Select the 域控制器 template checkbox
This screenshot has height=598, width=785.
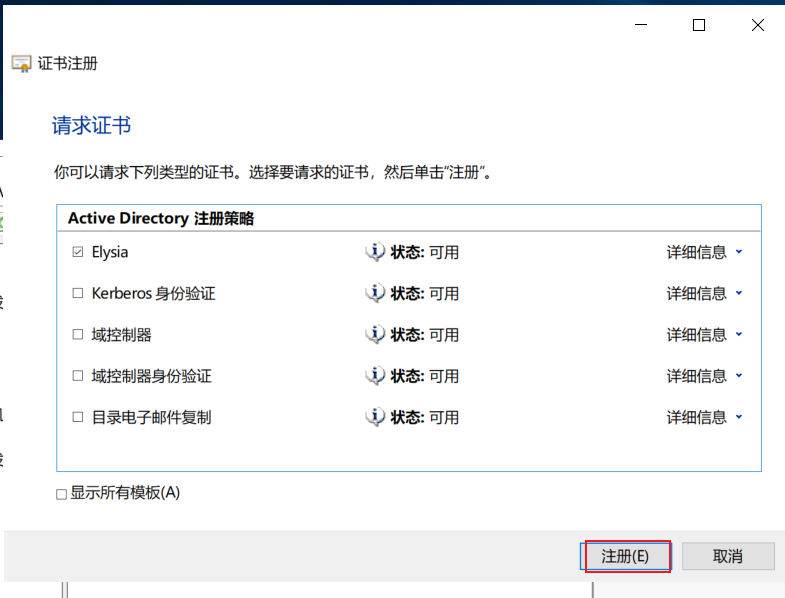pos(78,334)
